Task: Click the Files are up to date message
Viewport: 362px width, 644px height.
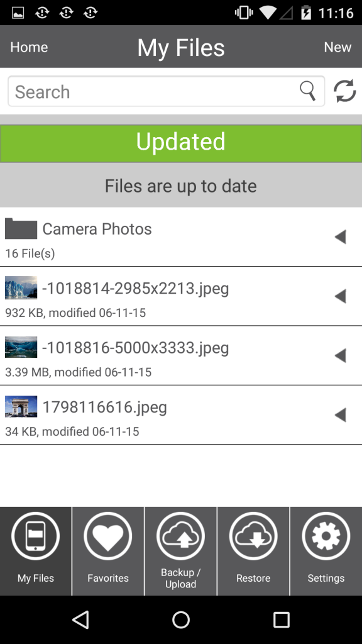Action: [180, 186]
